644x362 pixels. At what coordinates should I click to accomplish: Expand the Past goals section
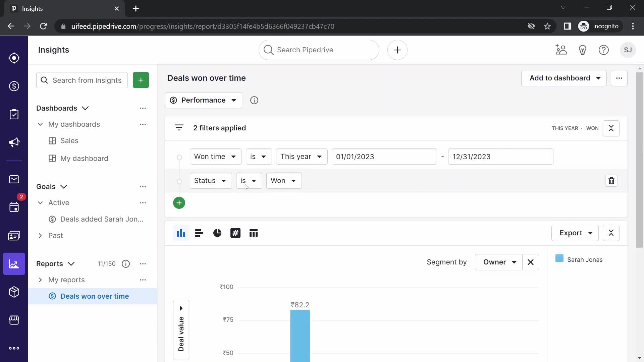pyautogui.click(x=40, y=236)
